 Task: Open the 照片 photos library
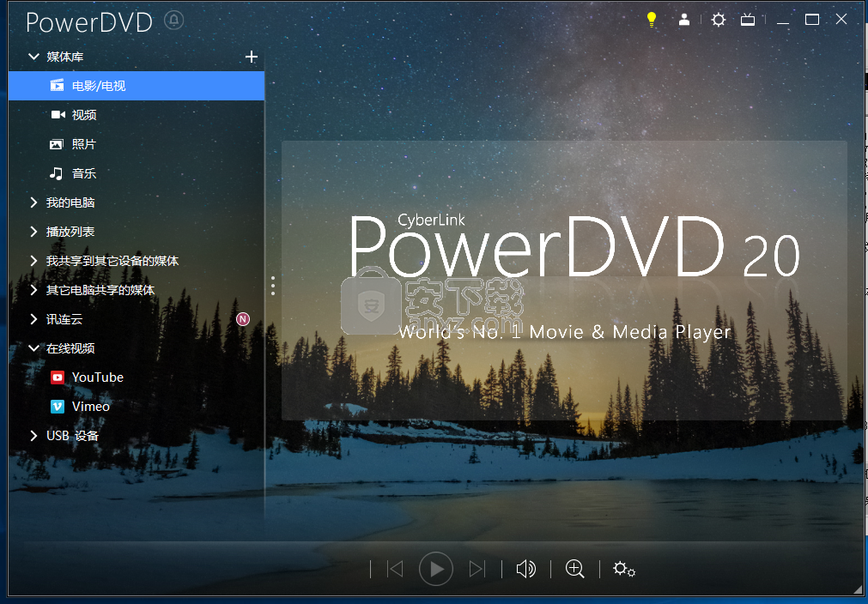56,143
